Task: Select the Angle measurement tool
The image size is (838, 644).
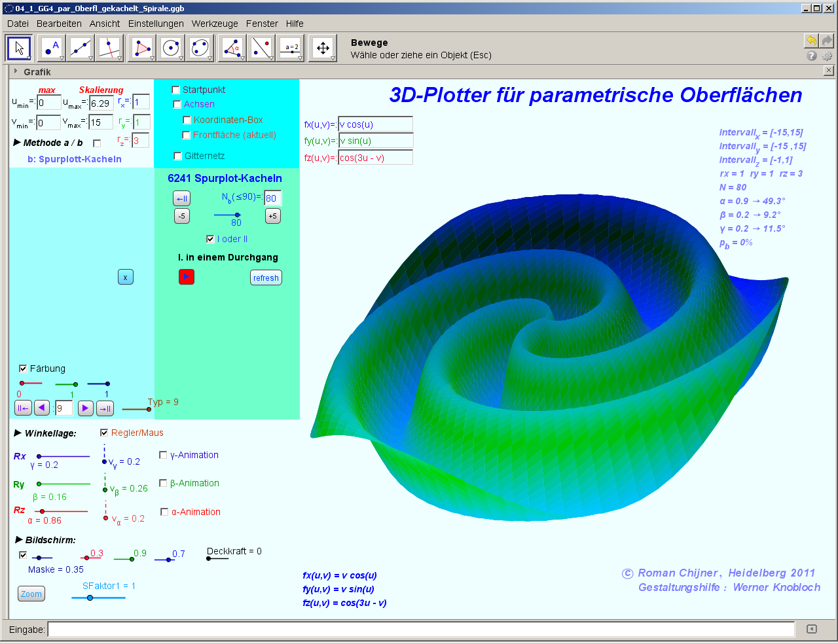Action: tap(231, 48)
